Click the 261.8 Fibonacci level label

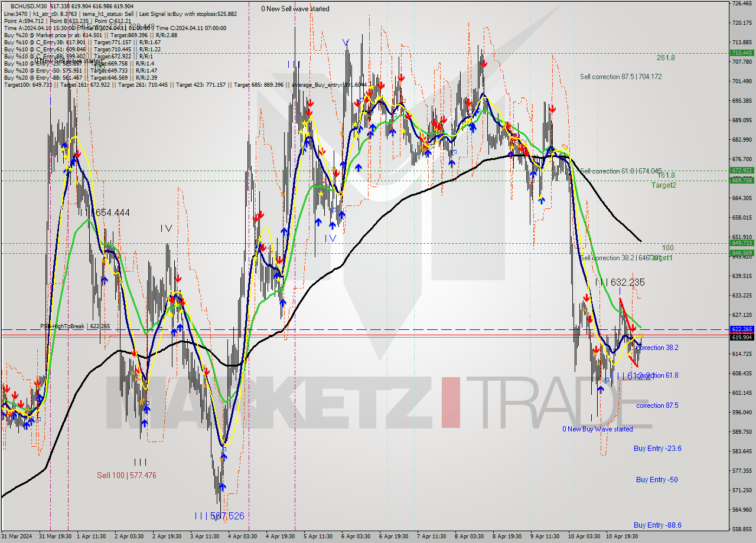click(x=666, y=58)
